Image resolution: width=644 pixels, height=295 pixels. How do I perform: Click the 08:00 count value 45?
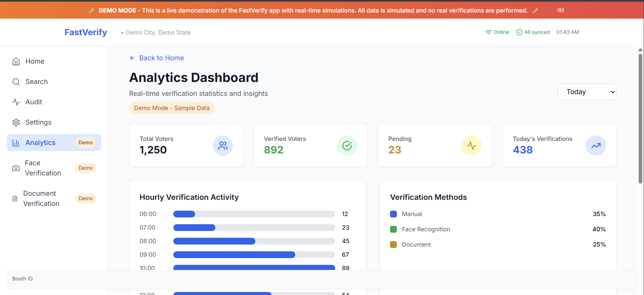(x=346, y=241)
